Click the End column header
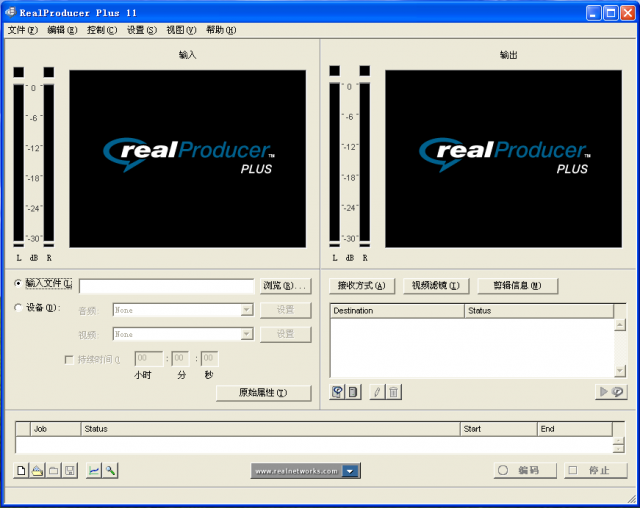Image resolution: width=640 pixels, height=508 pixels. 575,429
